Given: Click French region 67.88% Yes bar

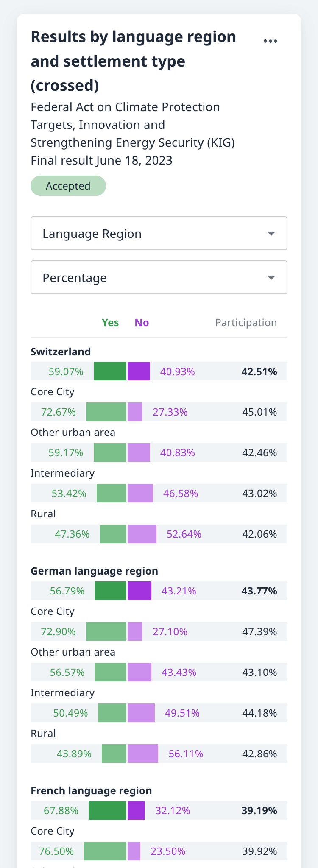Looking at the screenshot, I should pos(107,810).
